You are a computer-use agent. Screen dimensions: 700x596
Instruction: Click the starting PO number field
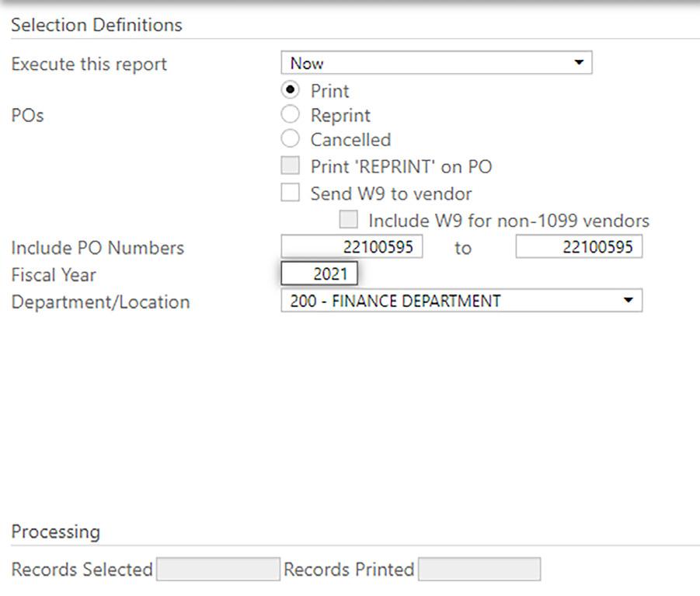click(351, 246)
